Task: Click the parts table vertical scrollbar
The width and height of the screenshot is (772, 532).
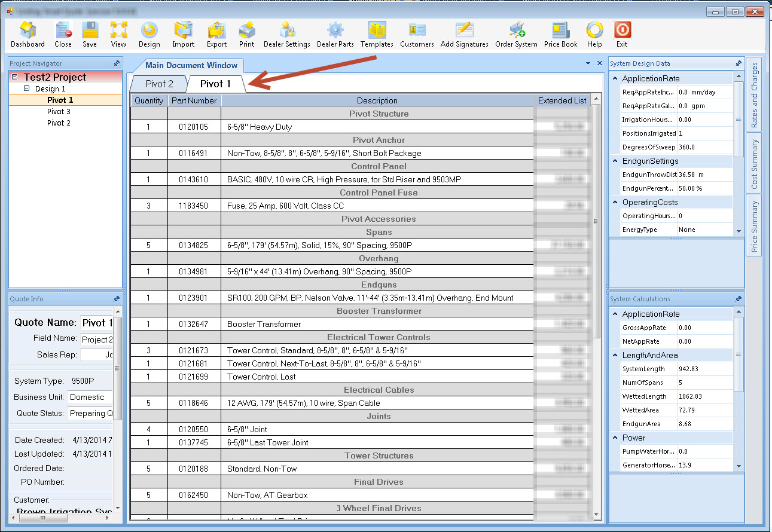Action: click(596, 307)
